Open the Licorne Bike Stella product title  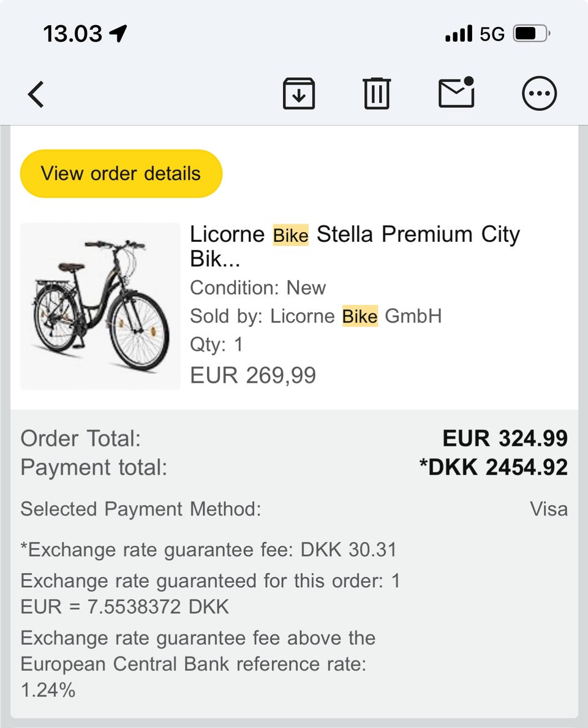(x=355, y=246)
